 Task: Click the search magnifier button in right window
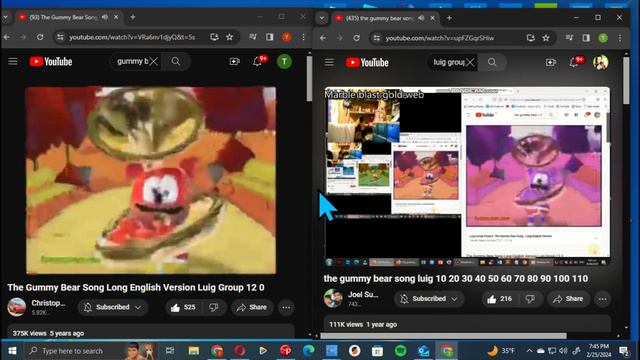492,62
